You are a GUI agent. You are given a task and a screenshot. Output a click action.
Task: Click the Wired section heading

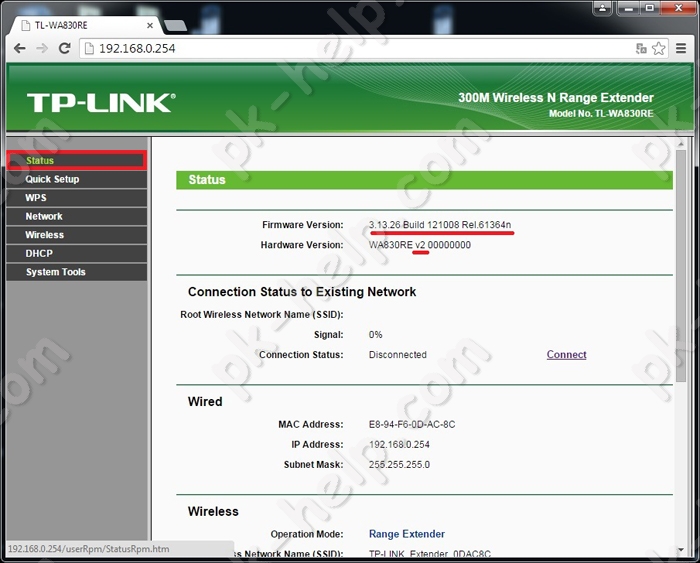click(x=205, y=401)
